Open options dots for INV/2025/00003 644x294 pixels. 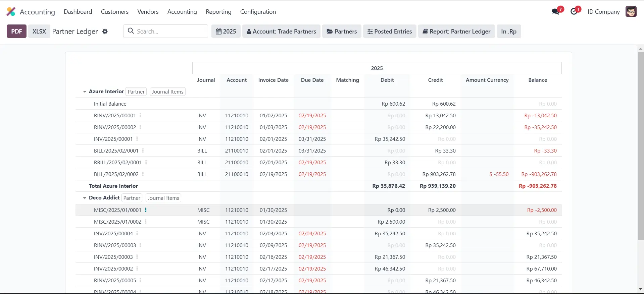(137, 257)
